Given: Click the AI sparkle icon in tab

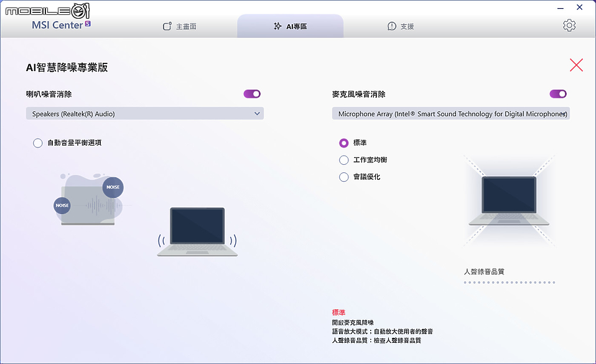Looking at the screenshot, I should (278, 26).
